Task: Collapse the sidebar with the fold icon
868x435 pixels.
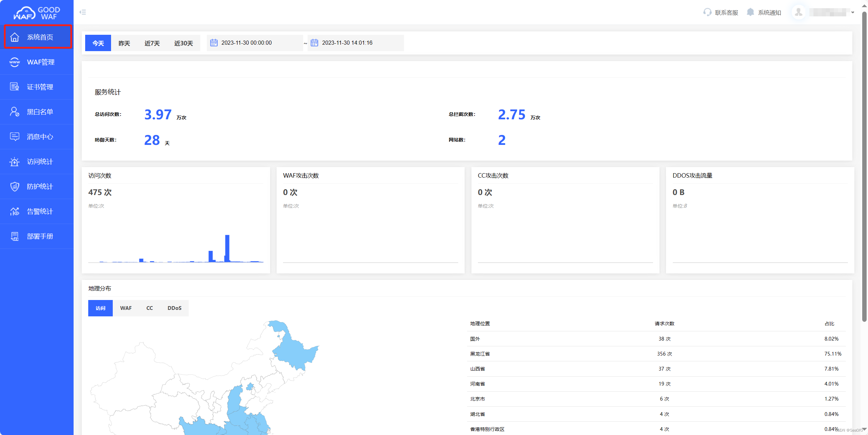Action: (83, 12)
